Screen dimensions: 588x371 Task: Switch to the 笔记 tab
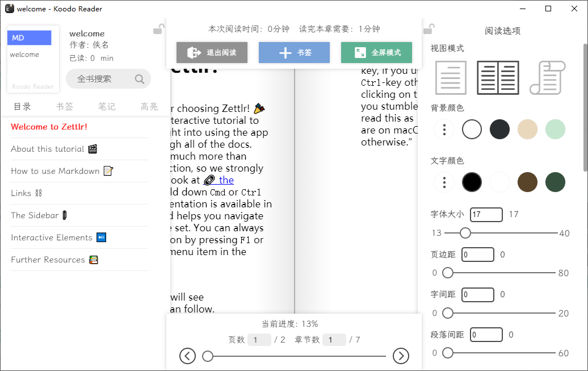click(107, 106)
